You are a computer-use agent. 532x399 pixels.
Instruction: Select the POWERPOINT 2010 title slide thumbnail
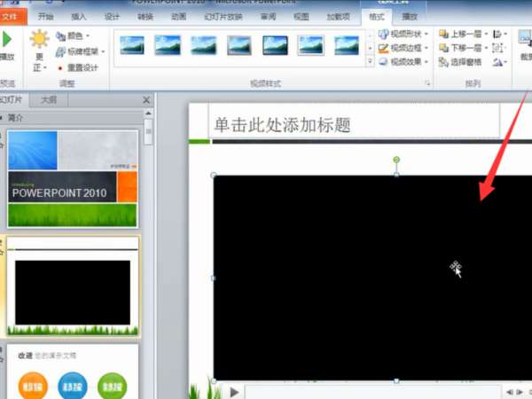tap(73, 179)
